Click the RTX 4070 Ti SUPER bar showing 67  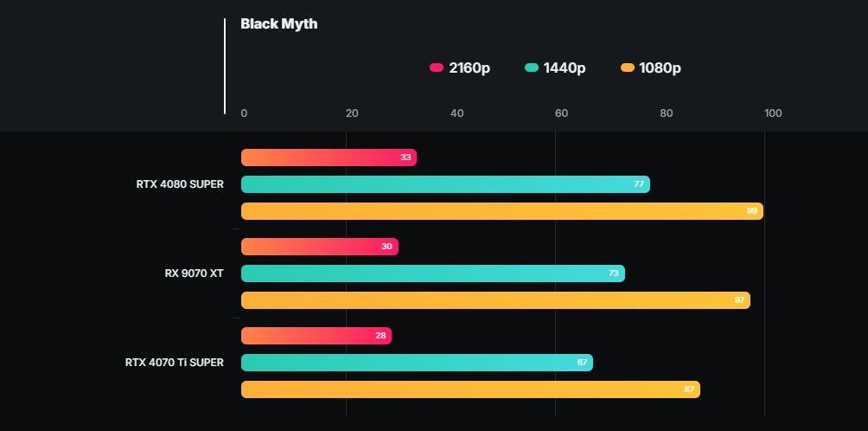coord(417,363)
